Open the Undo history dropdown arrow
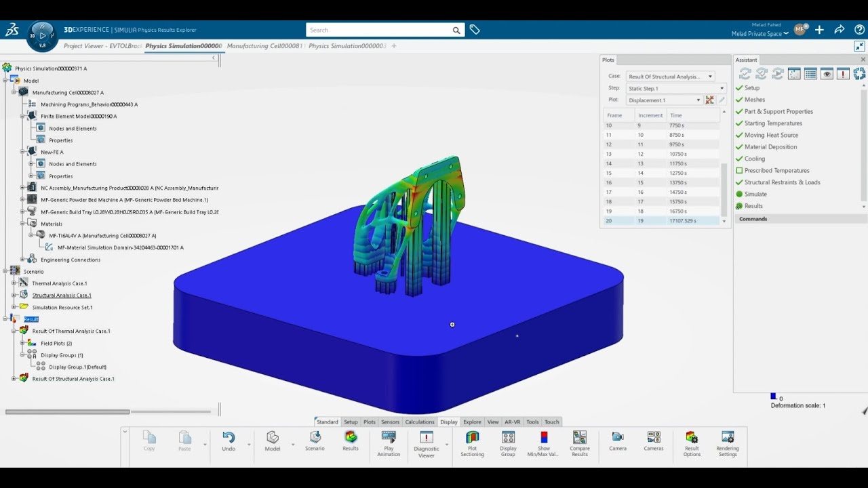The image size is (868, 488). (x=249, y=445)
